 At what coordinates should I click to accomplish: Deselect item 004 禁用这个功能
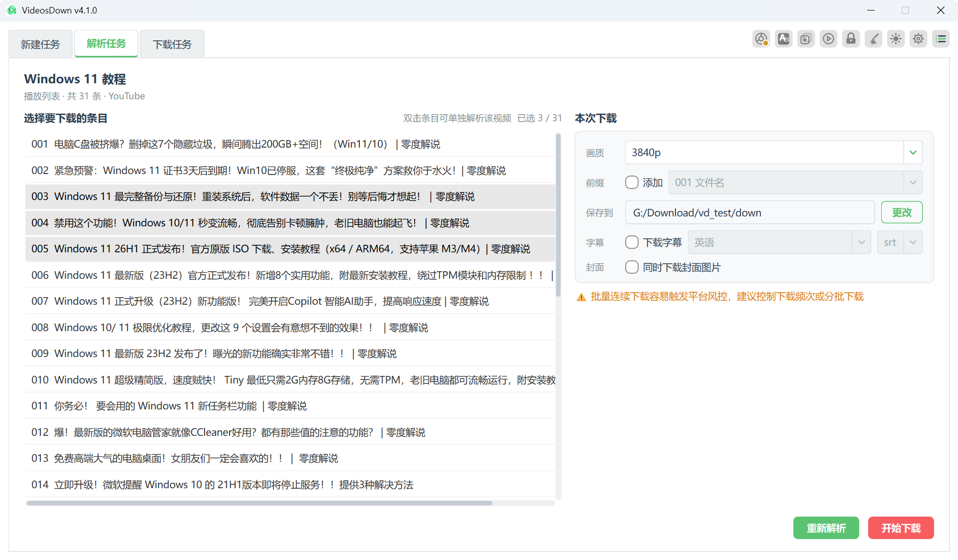pyautogui.click(x=290, y=223)
